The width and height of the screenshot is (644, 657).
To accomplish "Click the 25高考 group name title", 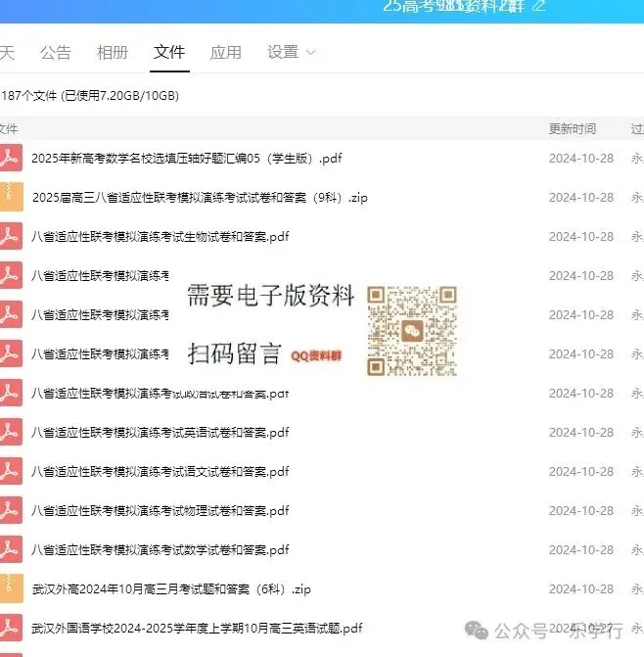I will (x=453, y=6).
